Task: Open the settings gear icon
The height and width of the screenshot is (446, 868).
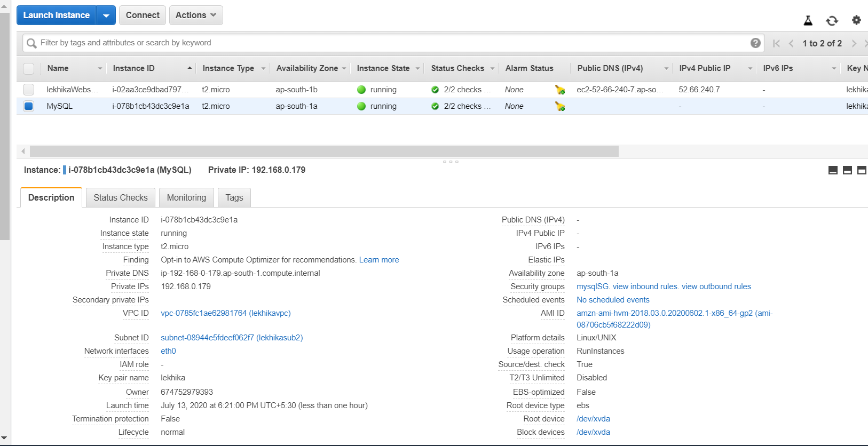Action: pos(856,20)
